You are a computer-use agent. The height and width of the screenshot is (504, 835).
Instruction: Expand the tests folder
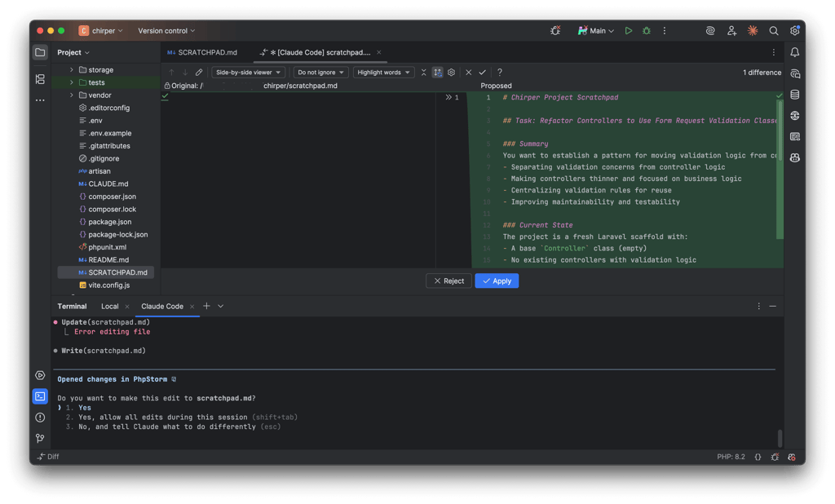pos(72,82)
